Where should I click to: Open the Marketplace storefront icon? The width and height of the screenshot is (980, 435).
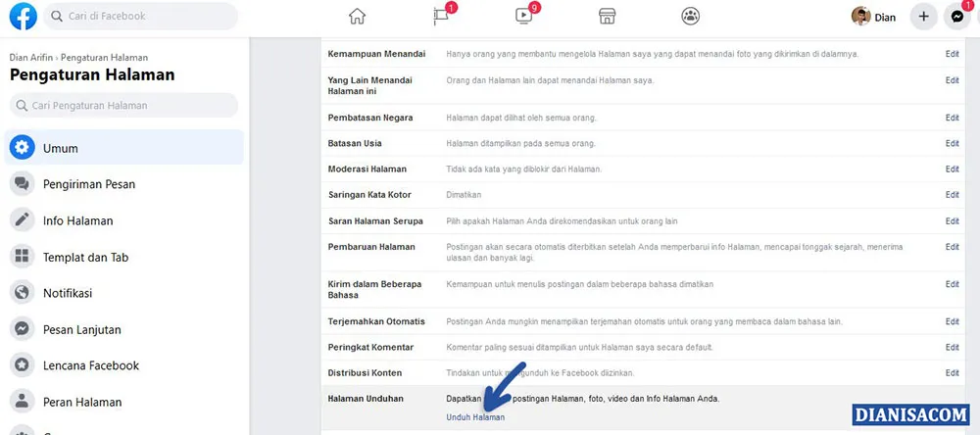608,17
